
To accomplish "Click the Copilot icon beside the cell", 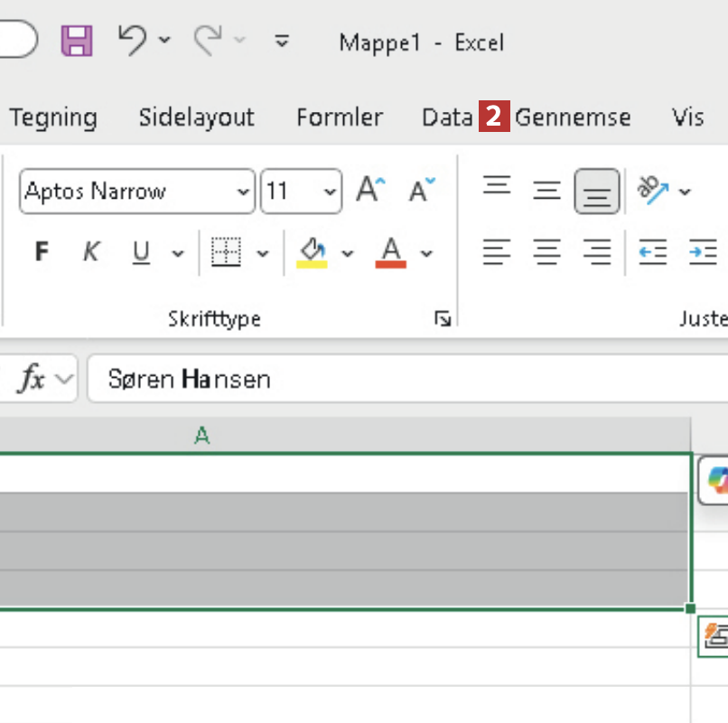I will (x=717, y=480).
